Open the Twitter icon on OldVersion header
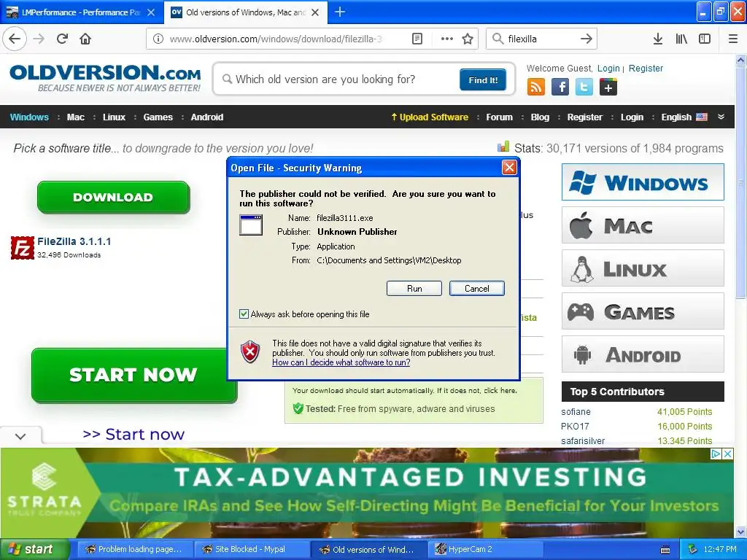 584,87
